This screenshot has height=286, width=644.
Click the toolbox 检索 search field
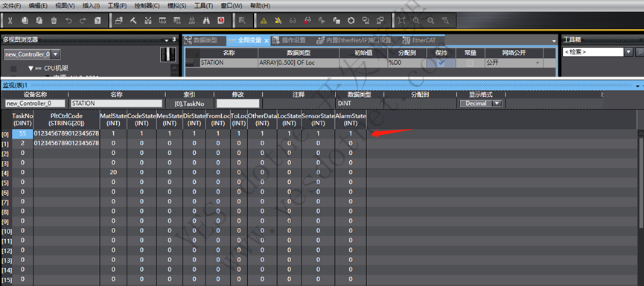pos(593,52)
